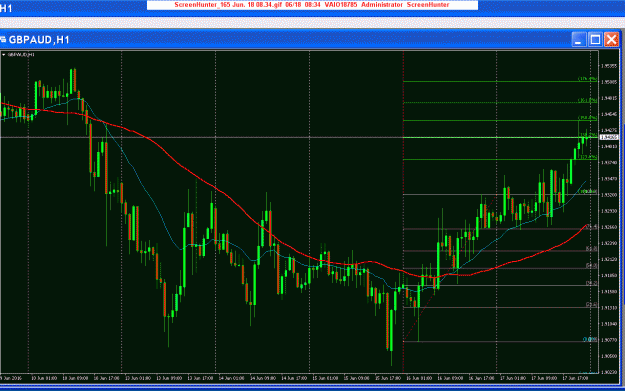Click the Fibonacci 50.0 level label

click(591, 266)
